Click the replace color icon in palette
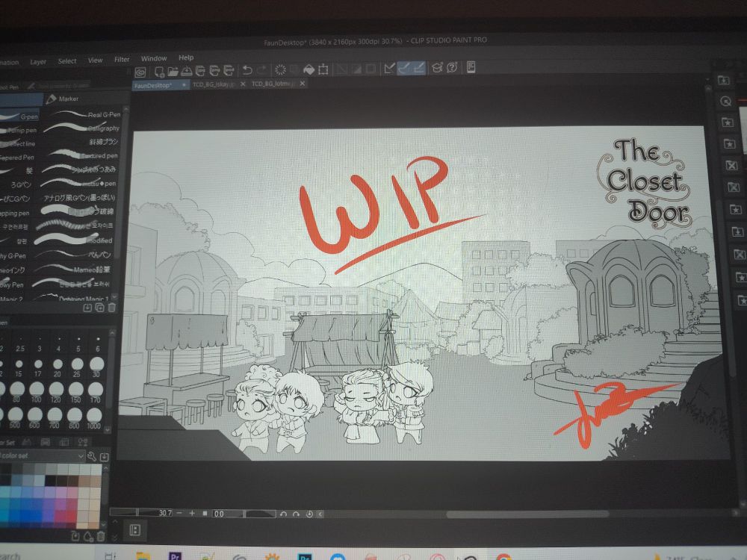747x560 pixels. pos(75,536)
